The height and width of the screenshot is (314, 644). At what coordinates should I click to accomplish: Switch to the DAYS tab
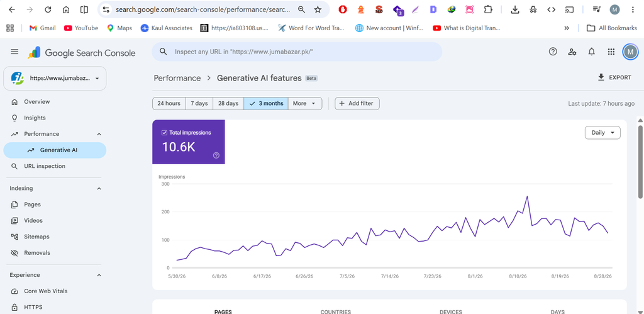pos(558,311)
